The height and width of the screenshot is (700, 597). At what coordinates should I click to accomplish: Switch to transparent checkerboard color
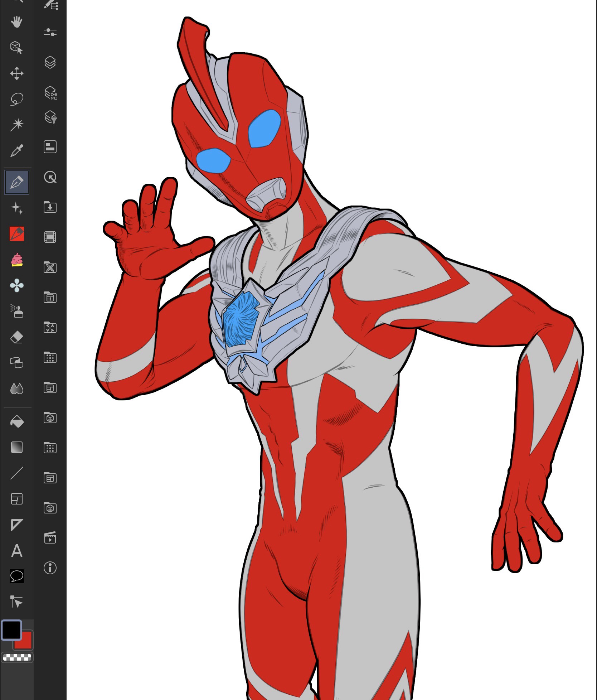point(17,657)
